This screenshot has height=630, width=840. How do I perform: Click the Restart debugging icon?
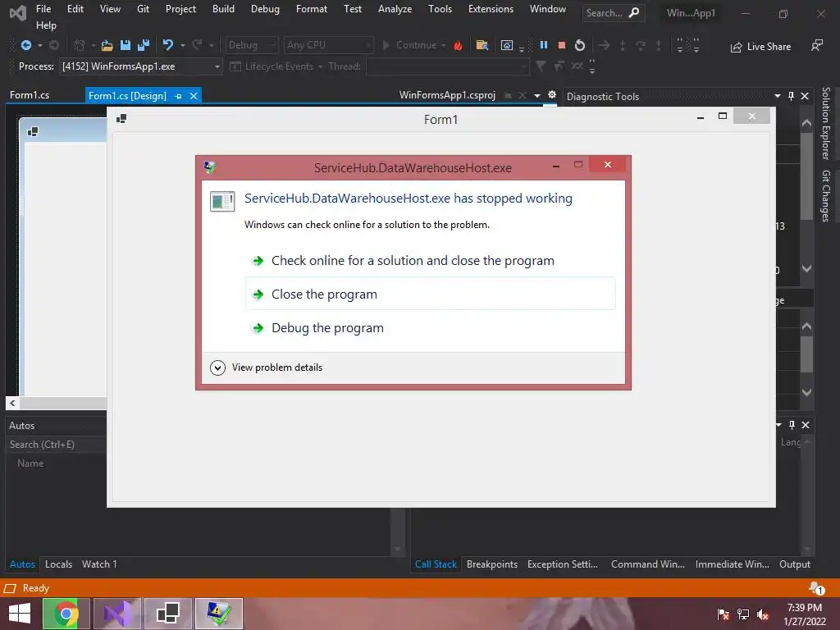[580, 46]
